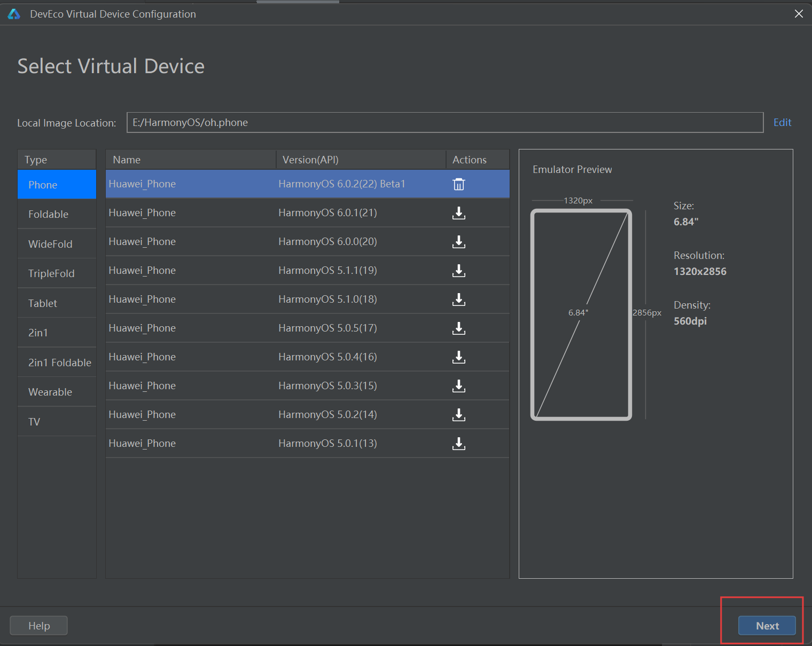Download the HarmonyOS 5.1.1(19) image
The image size is (812, 646).
coord(459,271)
